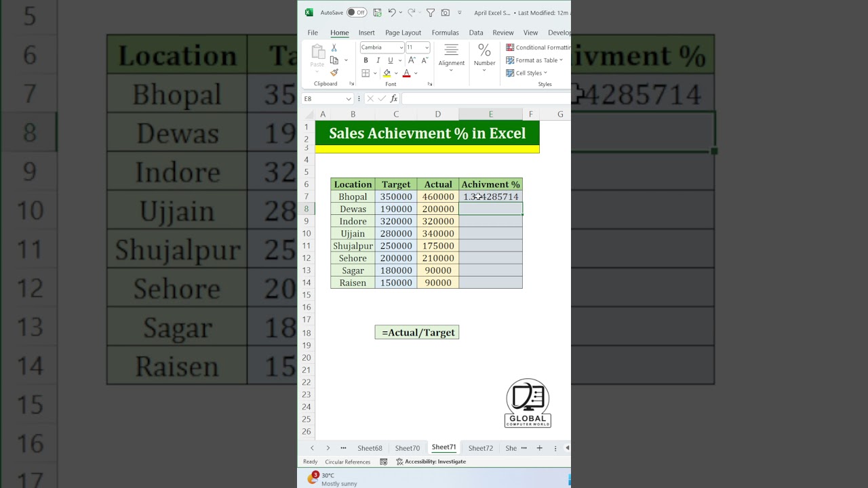Toggle Bold formatting

(x=366, y=60)
